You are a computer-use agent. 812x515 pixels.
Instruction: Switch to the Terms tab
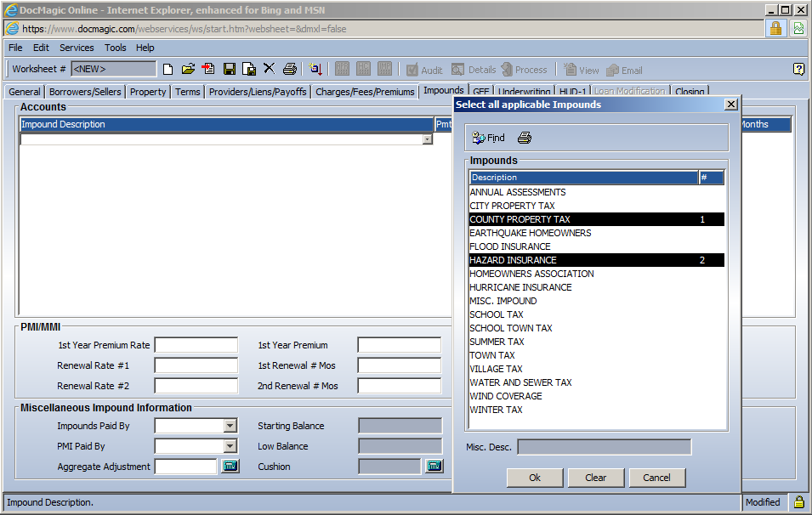187,92
